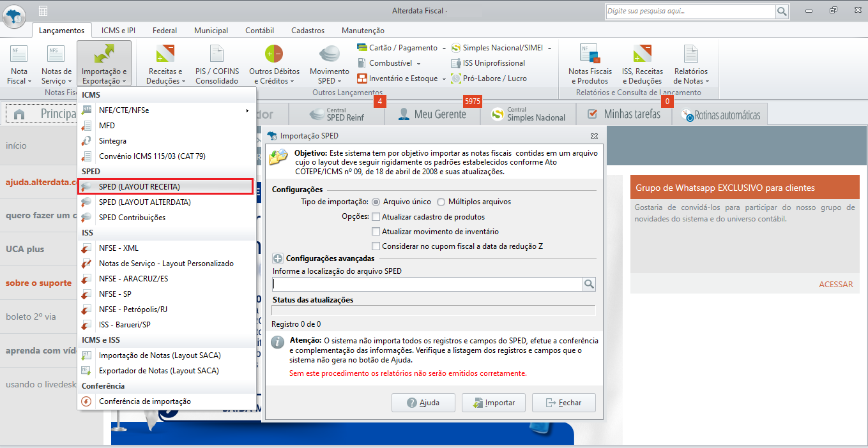
Task: Click Combustível ribbon item
Action: (389, 63)
